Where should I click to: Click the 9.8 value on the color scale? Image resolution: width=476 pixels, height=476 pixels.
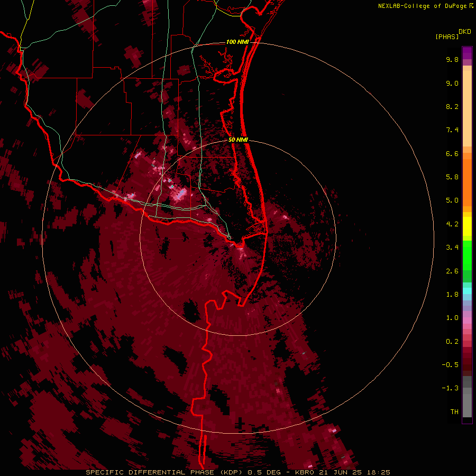pos(452,59)
